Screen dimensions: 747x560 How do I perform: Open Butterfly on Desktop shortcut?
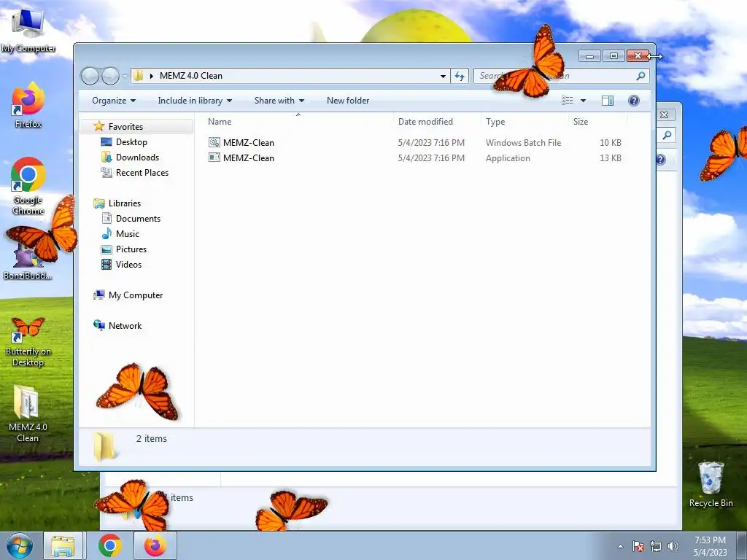[28, 342]
